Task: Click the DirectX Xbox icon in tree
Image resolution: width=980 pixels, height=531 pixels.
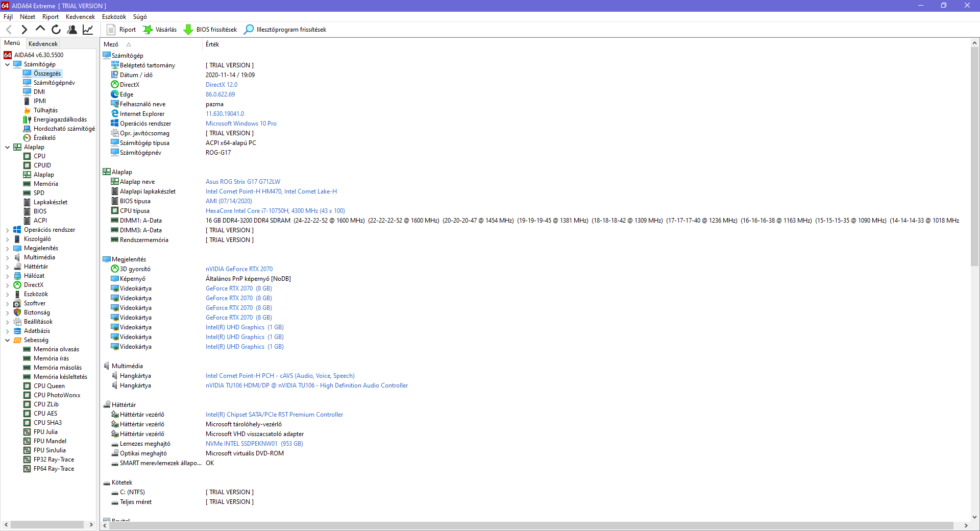Action: (x=17, y=285)
